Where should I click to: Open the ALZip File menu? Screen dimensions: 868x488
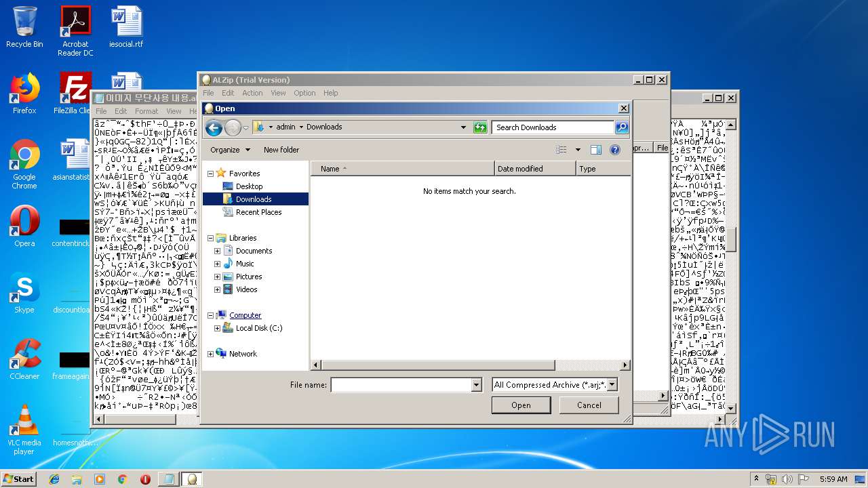(x=209, y=93)
